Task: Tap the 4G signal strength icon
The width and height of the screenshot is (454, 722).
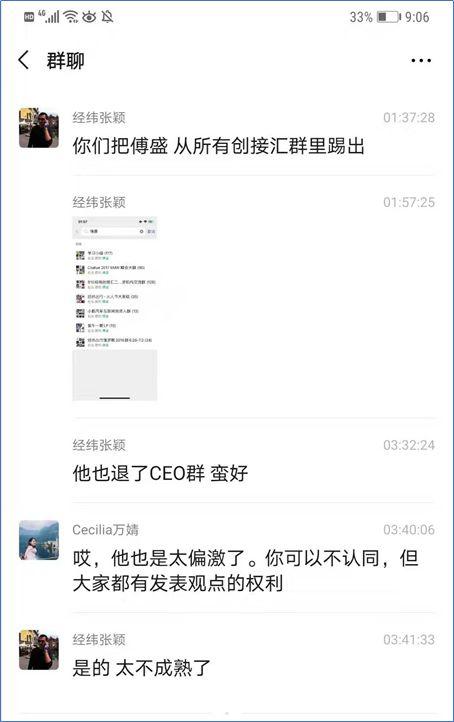Action: pyautogui.click(x=49, y=17)
